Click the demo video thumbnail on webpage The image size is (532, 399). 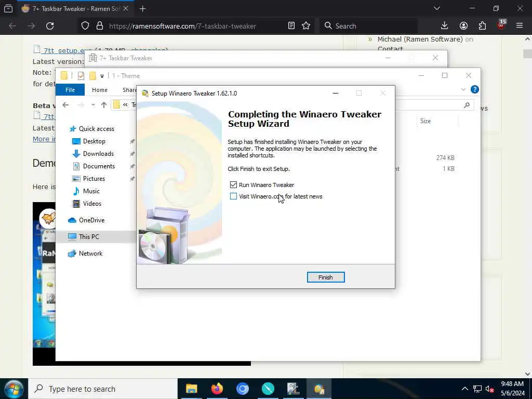[44, 284]
